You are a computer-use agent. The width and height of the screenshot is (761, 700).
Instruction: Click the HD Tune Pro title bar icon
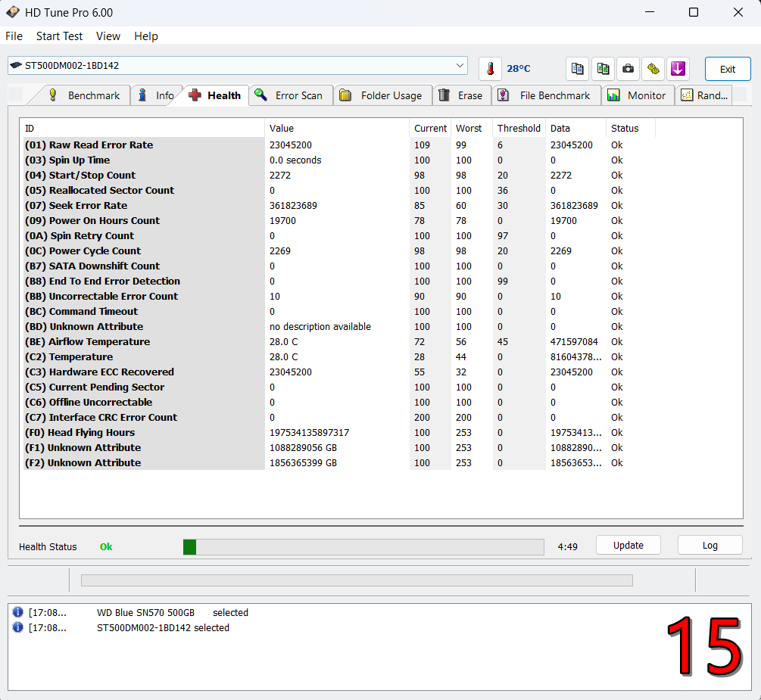click(x=13, y=13)
